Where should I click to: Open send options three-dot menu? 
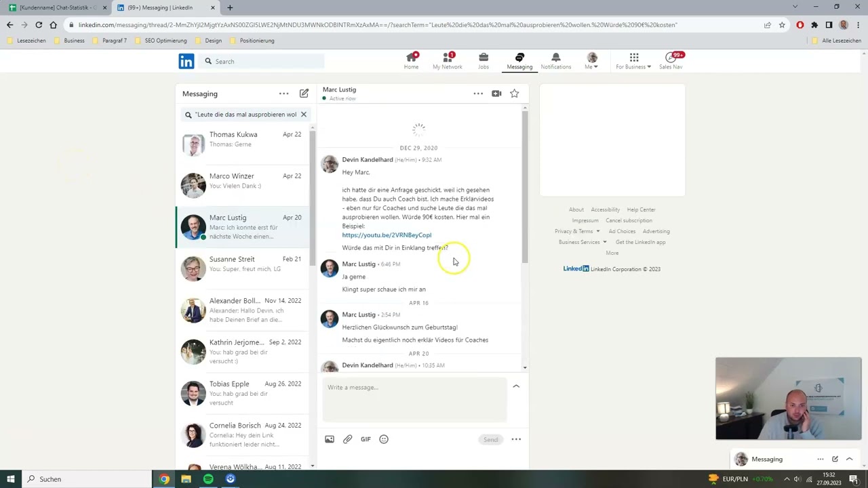pyautogui.click(x=516, y=439)
